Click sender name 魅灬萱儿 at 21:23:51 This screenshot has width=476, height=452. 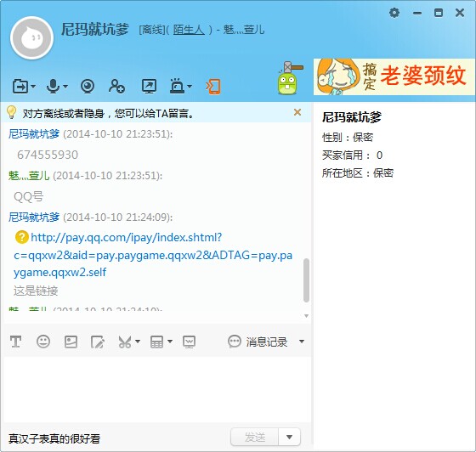tap(29, 175)
